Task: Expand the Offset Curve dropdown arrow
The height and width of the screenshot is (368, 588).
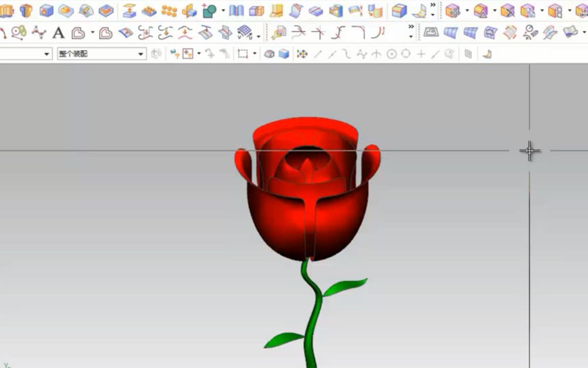Action: [93, 33]
